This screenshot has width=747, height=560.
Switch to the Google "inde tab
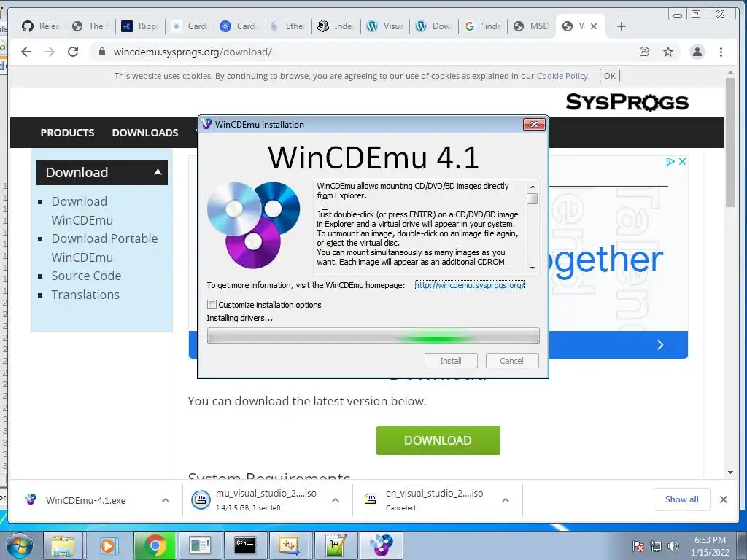tap(483, 26)
